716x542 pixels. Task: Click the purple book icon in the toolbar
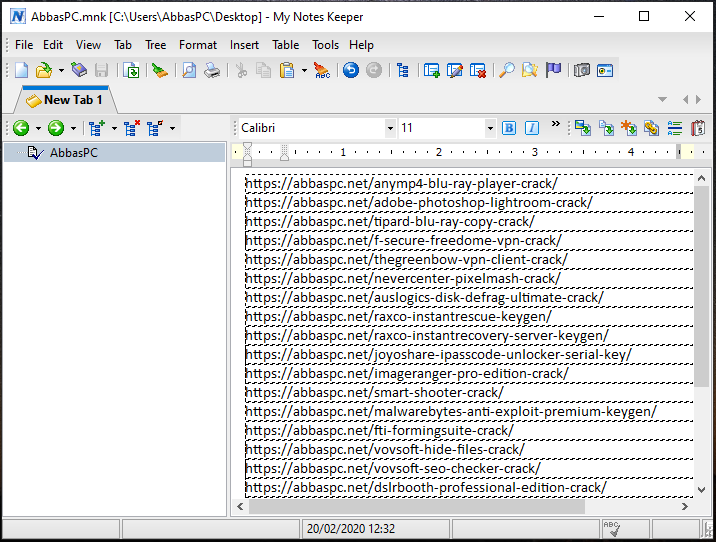[79, 70]
